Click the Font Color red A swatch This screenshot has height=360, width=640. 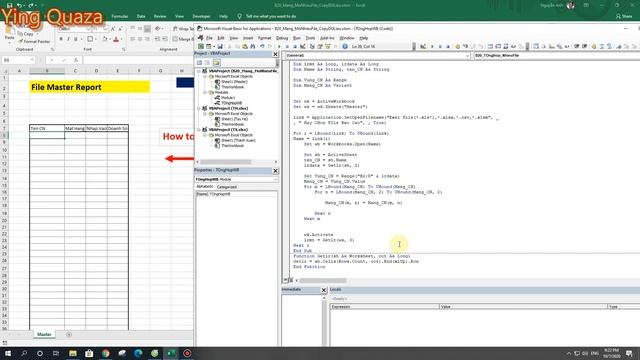point(116,39)
